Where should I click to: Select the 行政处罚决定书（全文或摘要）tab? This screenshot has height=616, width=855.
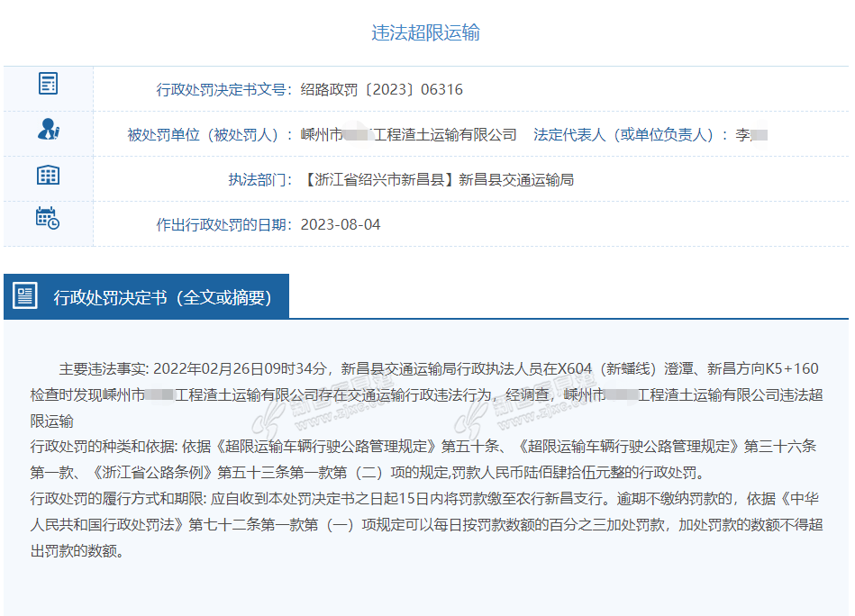pos(162,297)
